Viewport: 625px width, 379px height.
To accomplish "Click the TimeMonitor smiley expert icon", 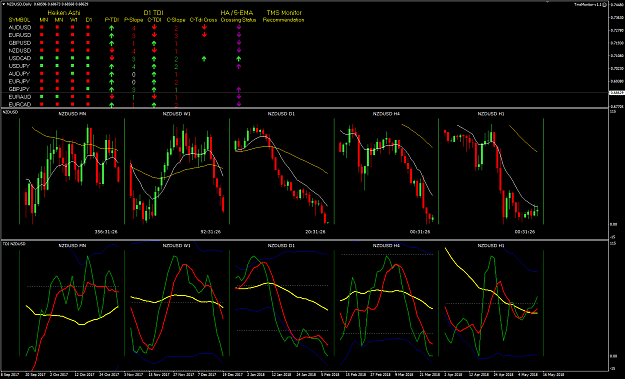I will point(604,4).
